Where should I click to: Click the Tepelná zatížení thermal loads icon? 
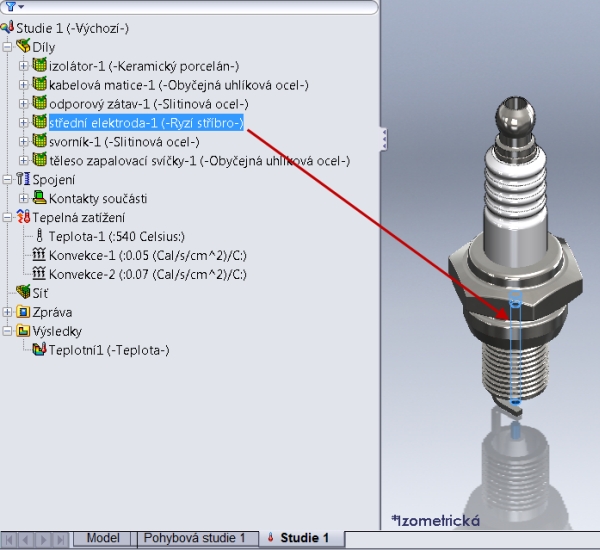point(23,217)
